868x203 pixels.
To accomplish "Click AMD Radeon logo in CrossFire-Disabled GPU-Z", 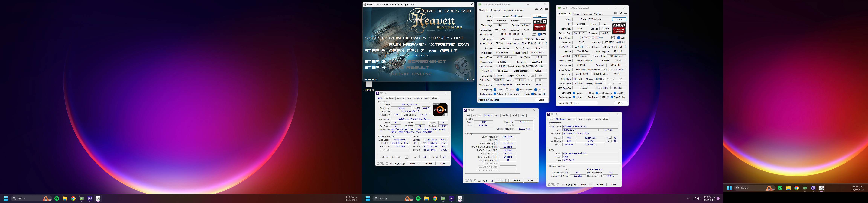I will click(619, 29).
